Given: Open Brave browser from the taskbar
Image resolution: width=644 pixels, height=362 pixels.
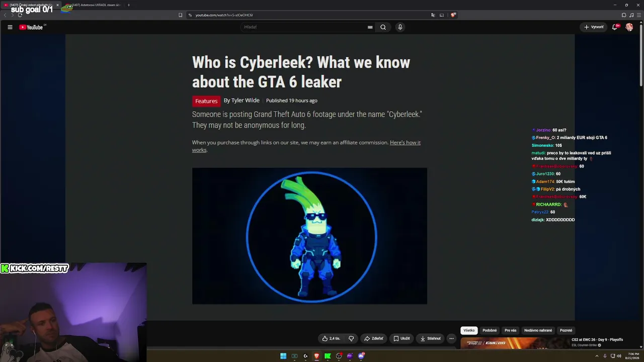Looking at the screenshot, I should pos(316,356).
